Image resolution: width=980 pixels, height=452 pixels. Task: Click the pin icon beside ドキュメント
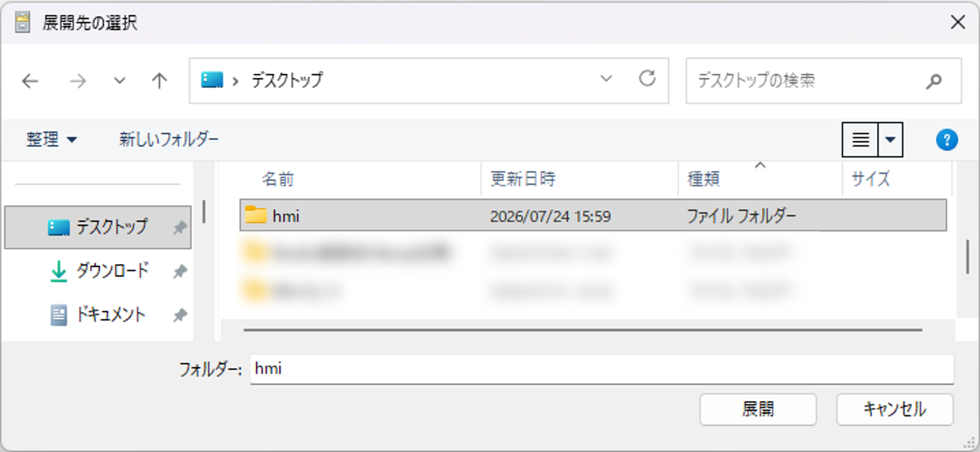(x=180, y=315)
